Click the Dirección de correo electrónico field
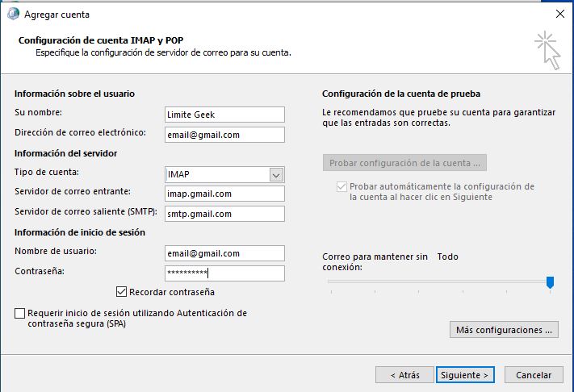This screenshot has width=574, height=392. coord(224,135)
